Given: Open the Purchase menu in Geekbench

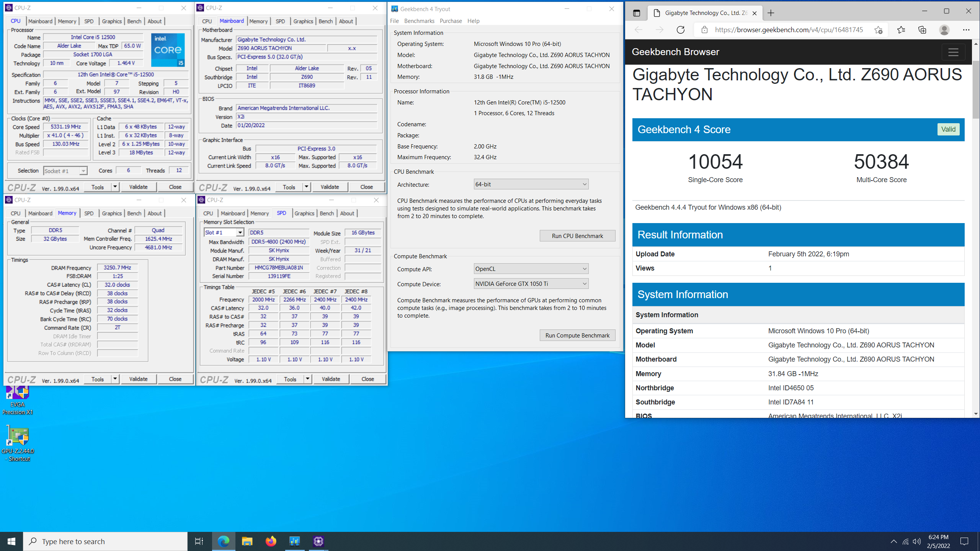Looking at the screenshot, I should point(451,21).
